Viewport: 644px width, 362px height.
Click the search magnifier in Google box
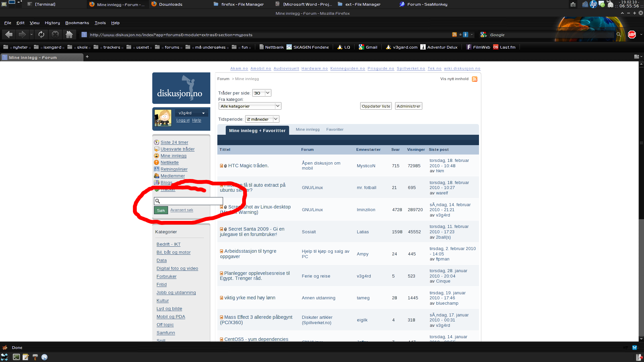click(619, 35)
